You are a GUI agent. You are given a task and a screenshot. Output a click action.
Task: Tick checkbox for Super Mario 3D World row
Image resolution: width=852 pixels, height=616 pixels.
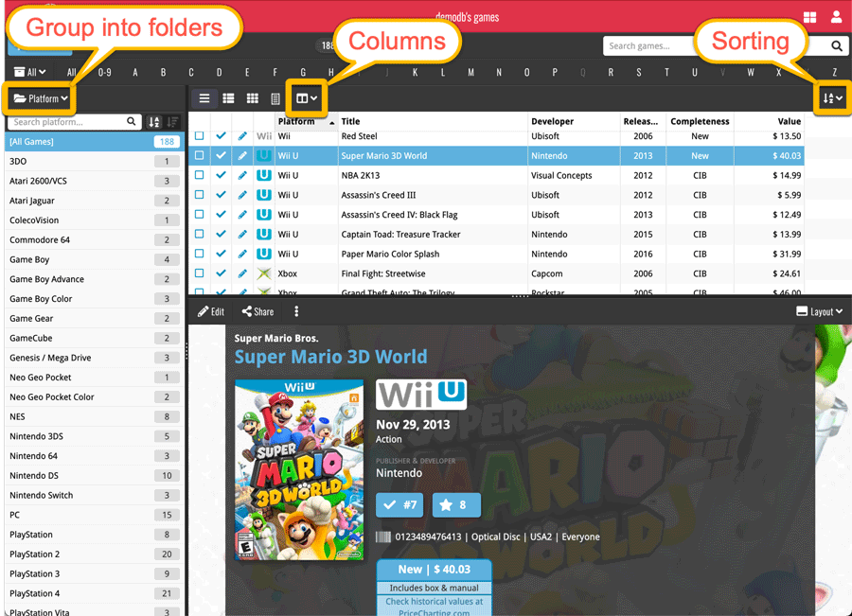200,155
